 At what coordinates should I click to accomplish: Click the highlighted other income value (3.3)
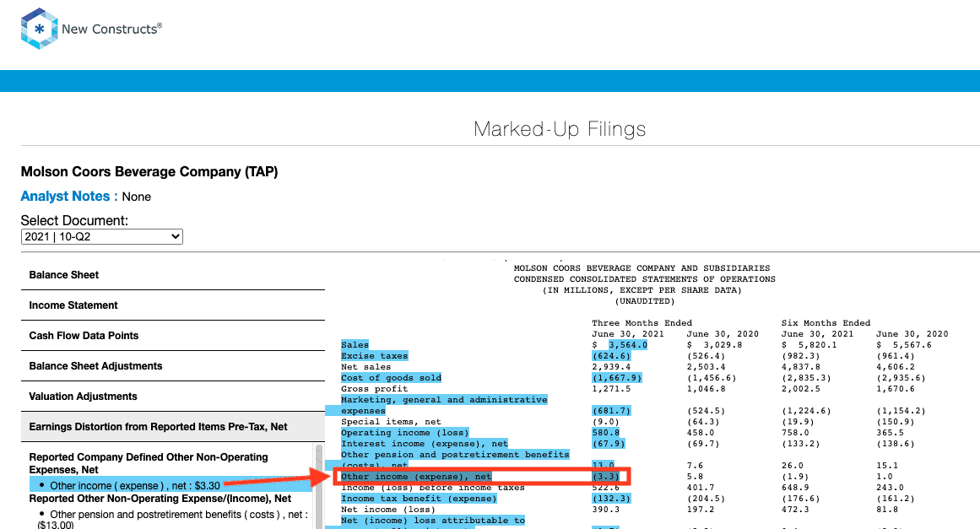click(605, 477)
